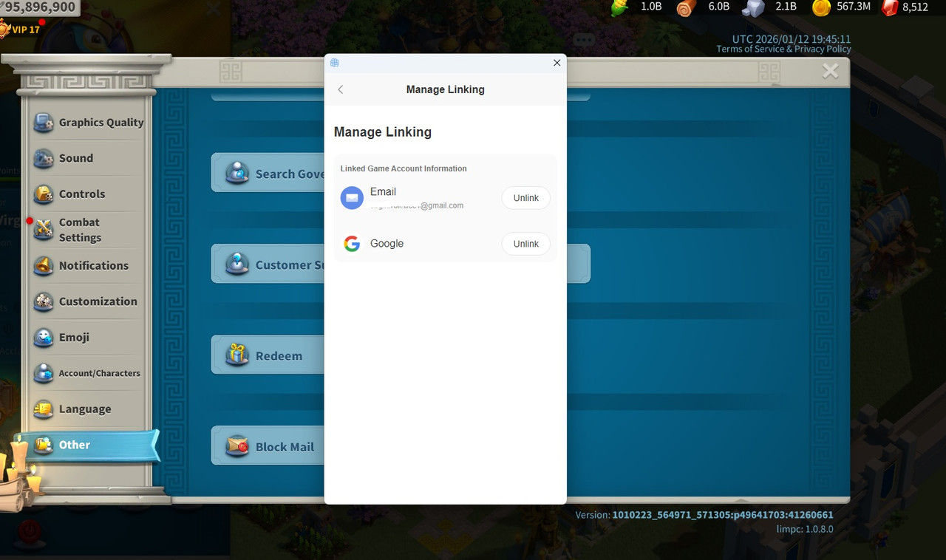The image size is (946, 560).
Task: Click the Other tab icon
Action: 44,445
